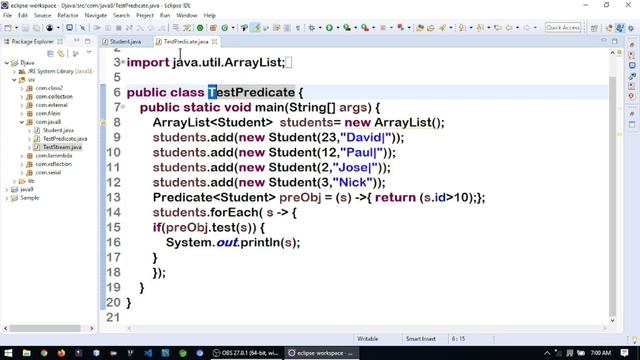Expand the Sample project node
The width and height of the screenshot is (640, 360).
pyautogui.click(x=7, y=198)
